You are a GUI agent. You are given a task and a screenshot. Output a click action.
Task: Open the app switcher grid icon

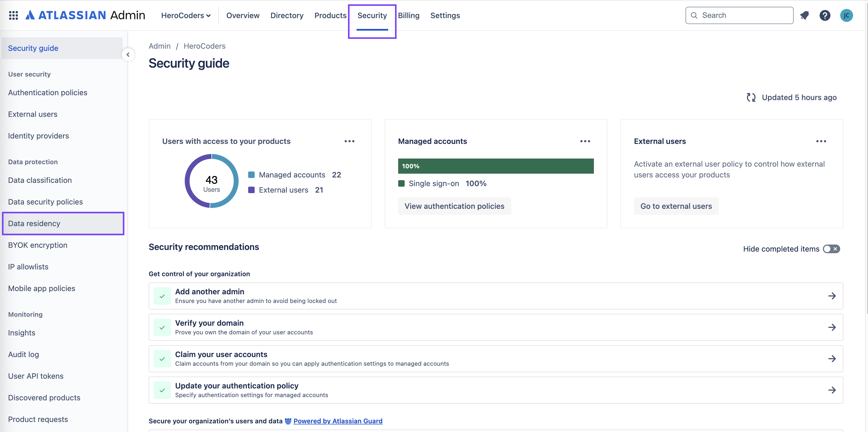tap(14, 15)
